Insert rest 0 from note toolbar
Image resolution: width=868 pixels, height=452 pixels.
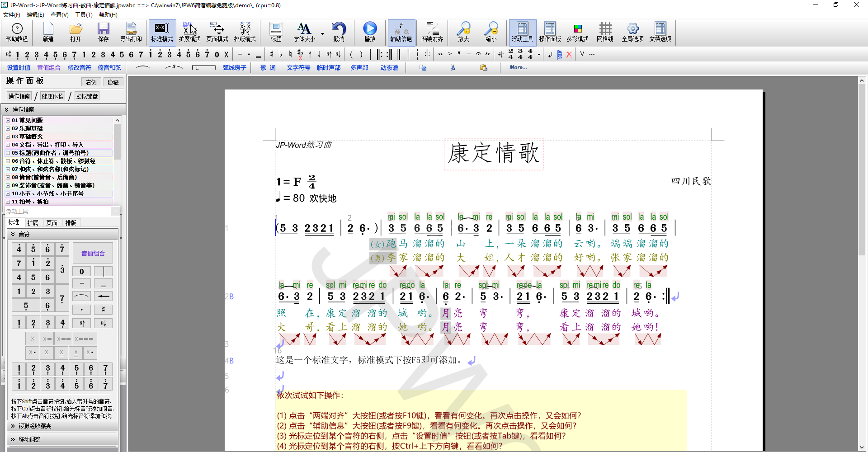pos(217,55)
